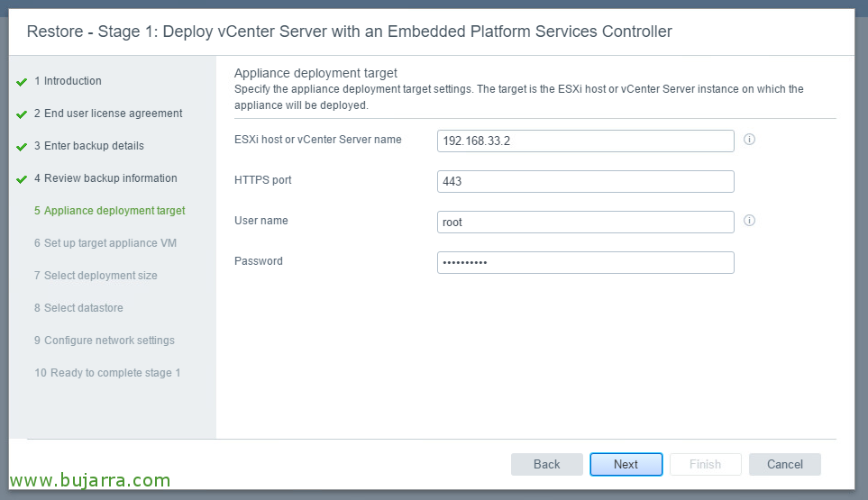Select Appliance deployment target step

(110, 211)
